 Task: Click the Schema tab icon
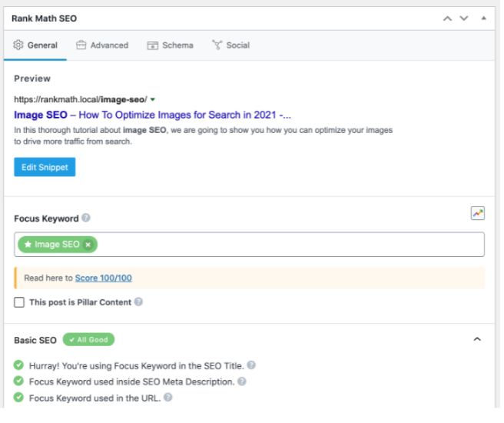[152, 45]
